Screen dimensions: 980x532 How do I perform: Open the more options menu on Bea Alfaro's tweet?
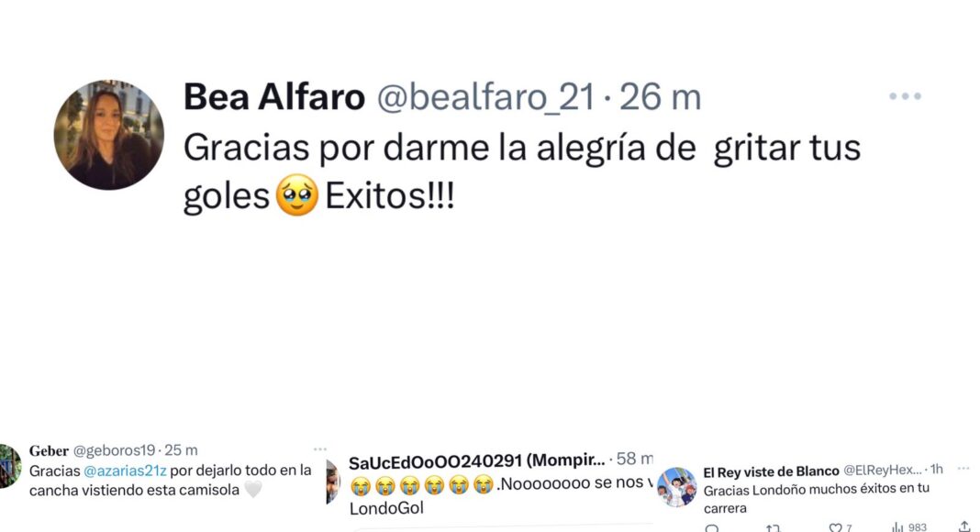(905, 96)
